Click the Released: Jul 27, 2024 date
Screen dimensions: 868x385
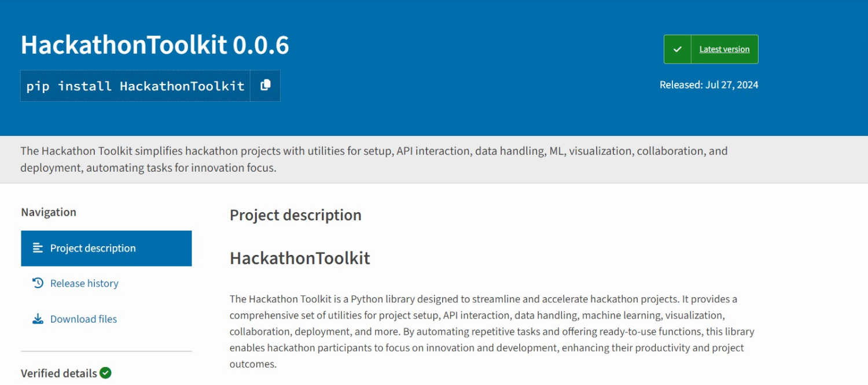(x=708, y=85)
